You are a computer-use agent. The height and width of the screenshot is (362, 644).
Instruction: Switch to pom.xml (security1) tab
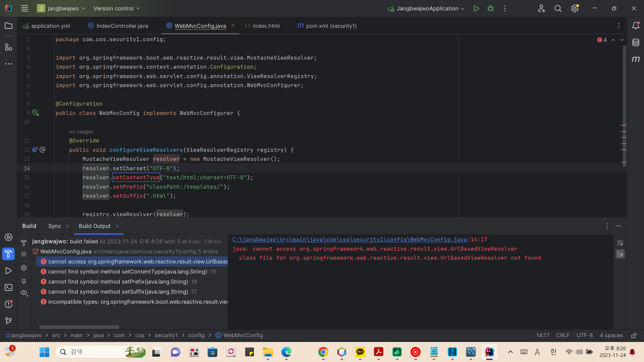pyautogui.click(x=327, y=26)
